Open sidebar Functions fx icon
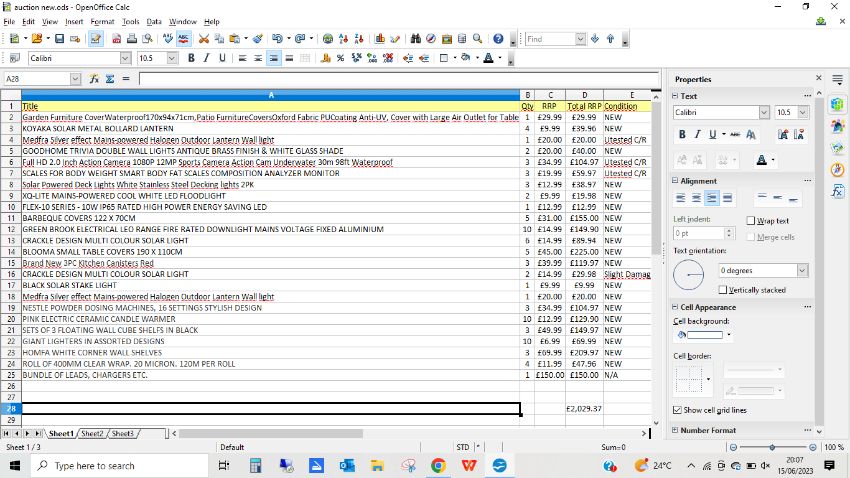The height and width of the screenshot is (478, 850). 838,191
